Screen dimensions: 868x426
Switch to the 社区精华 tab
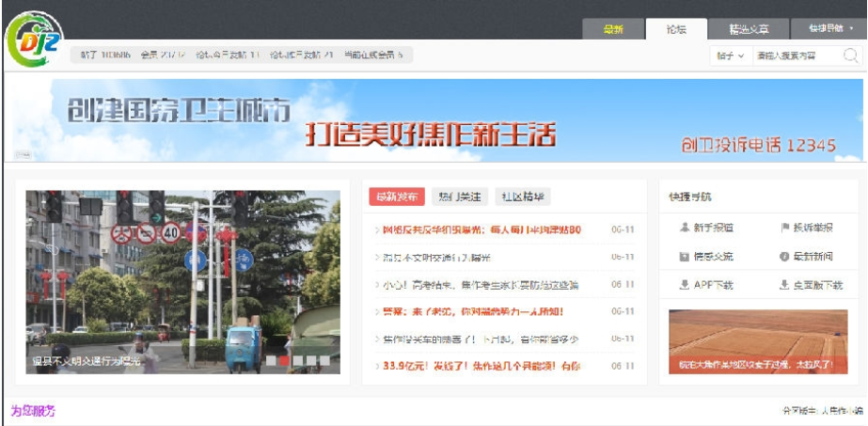523,197
